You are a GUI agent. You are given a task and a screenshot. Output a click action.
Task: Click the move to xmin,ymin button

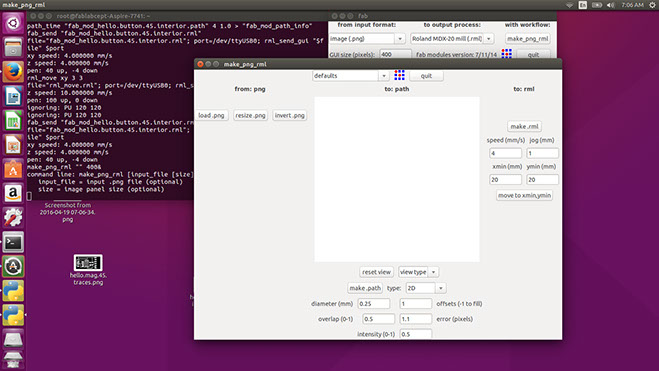coord(524,195)
